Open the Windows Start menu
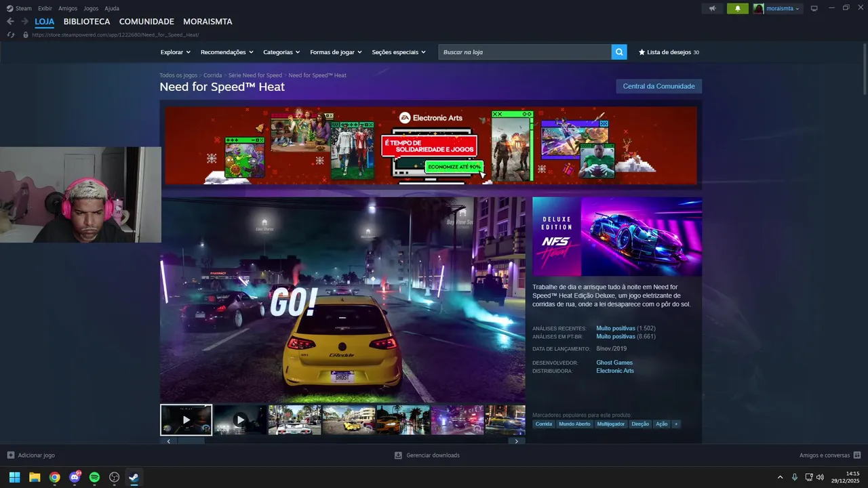This screenshot has height=488, width=868. [14, 477]
